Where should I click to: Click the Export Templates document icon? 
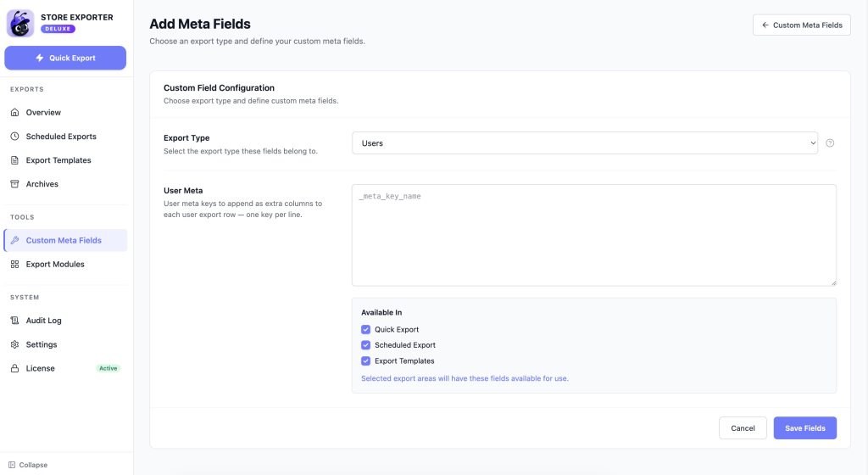coord(15,160)
